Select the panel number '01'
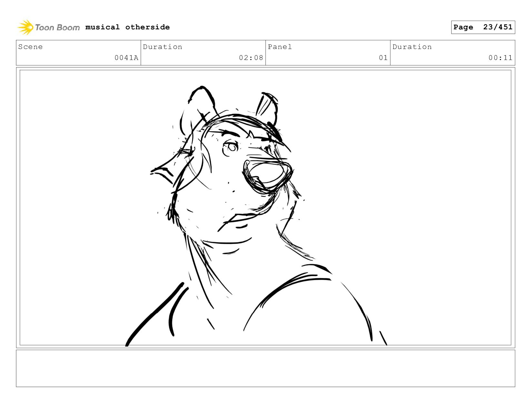The image size is (532, 411). 383,58
